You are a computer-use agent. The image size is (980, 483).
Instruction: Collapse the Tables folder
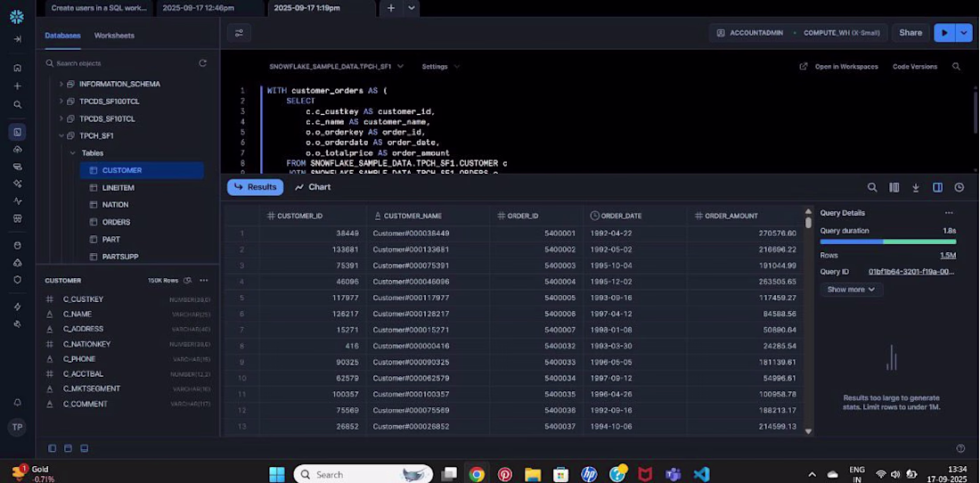pos(73,153)
